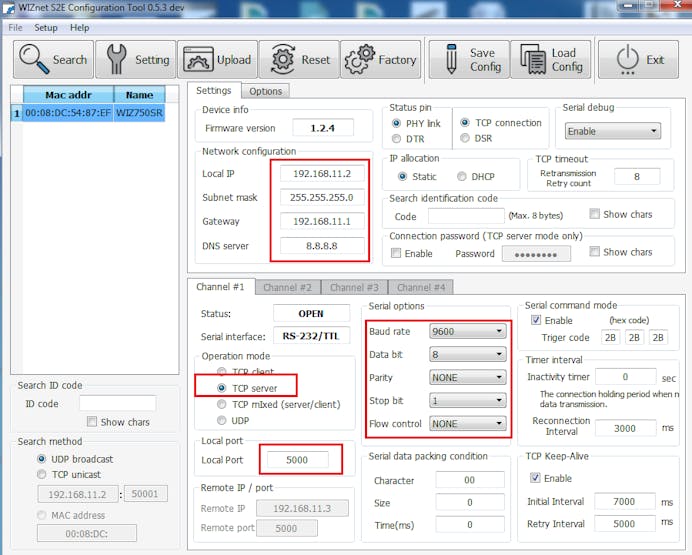Click the WIZnet app icon in title bar
Screen dimensions: 692x555
click(8, 8)
